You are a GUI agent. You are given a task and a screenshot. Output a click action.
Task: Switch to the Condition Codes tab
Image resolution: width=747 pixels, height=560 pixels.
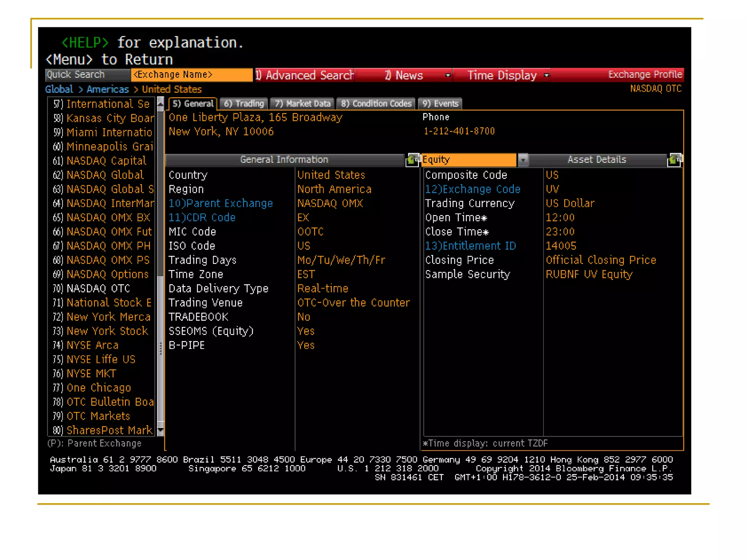pyautogui.click(x=376, y=104)
